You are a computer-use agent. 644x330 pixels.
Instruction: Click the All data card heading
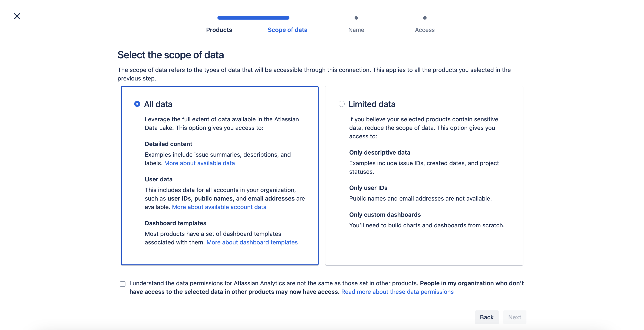pyautogui.click(x=158, y=104)
